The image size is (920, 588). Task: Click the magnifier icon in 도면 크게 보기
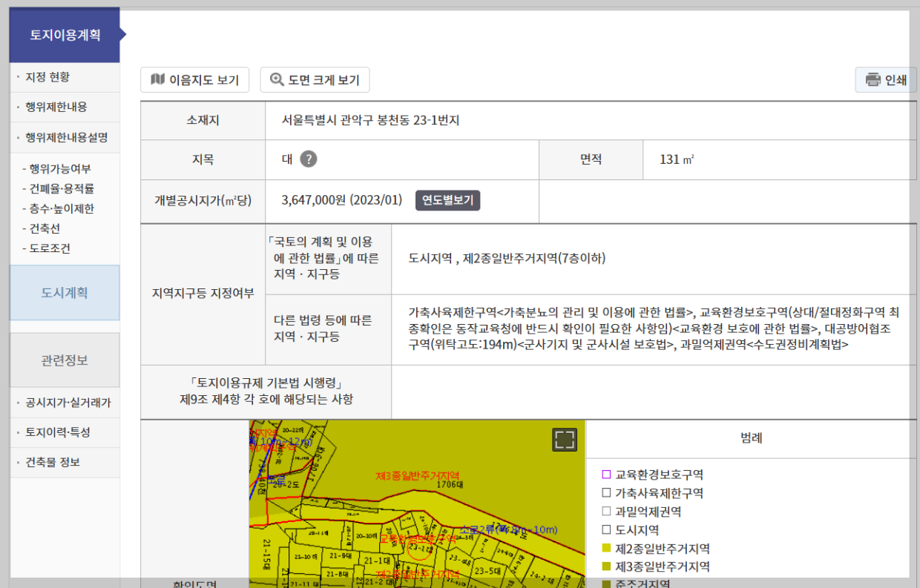pos(277,79)
